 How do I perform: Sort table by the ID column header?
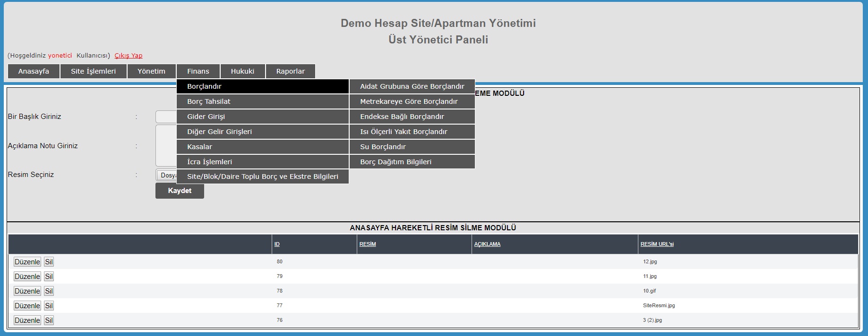click(277, 244)
